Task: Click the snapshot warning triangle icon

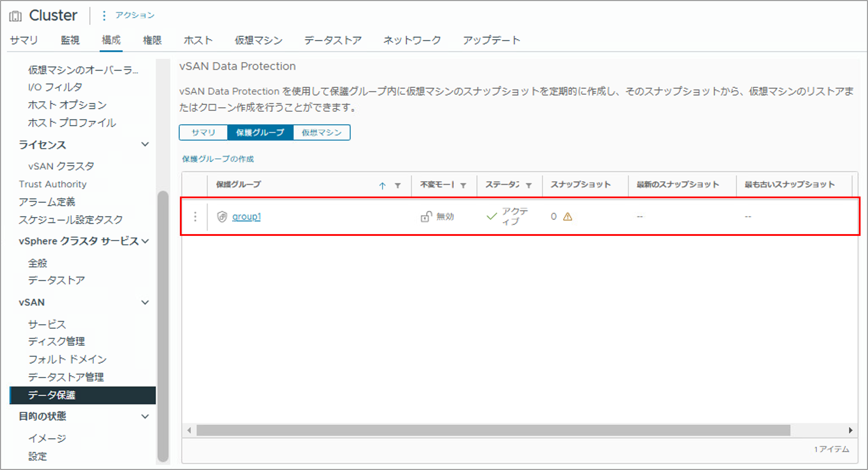Action: pos(567,217)
